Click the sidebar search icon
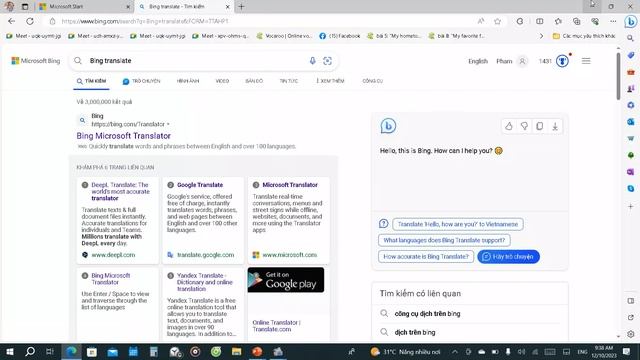 [x=631, y=38]
